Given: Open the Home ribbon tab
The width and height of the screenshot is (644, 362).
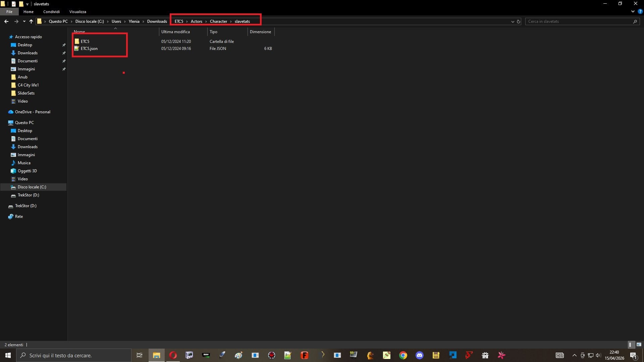Looking at the screenshot, I should 29,12.
